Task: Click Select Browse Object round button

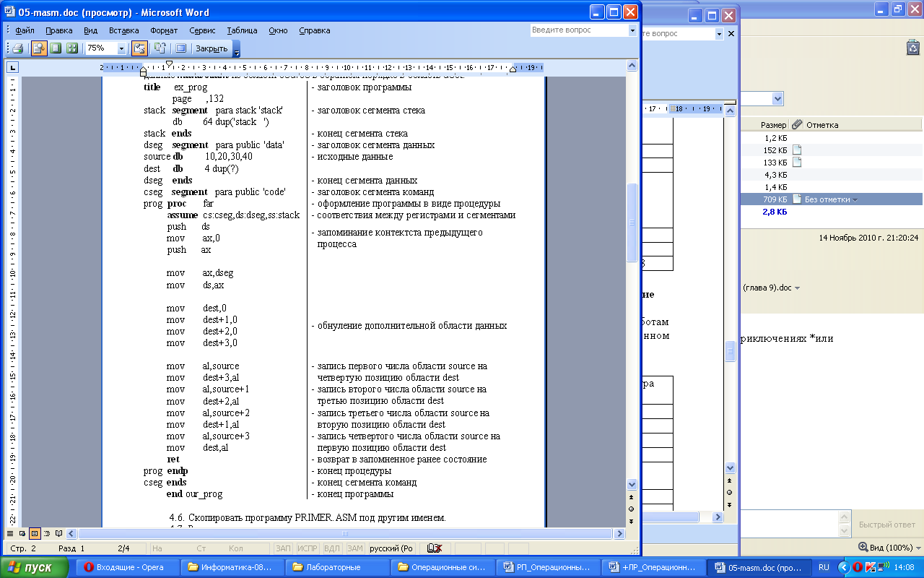Action: (x=632, y=509)
